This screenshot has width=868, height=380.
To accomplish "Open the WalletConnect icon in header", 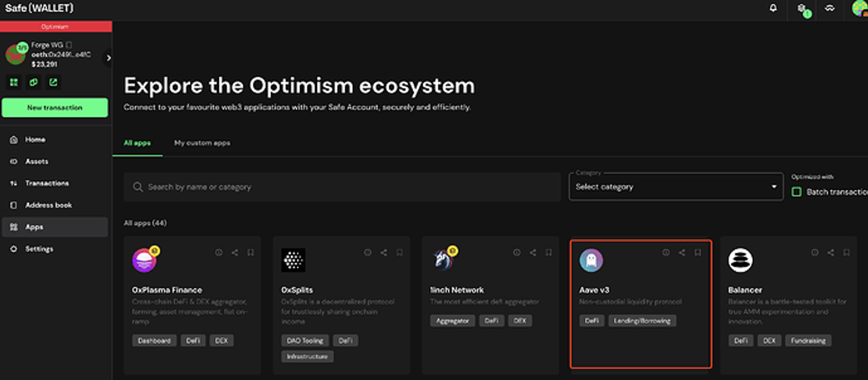I will (830, 9).
